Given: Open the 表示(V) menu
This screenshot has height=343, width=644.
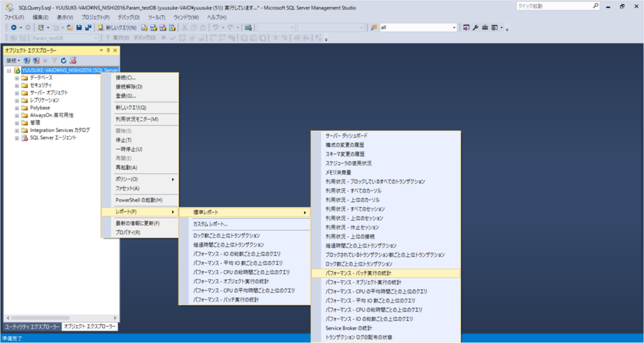Looking at the screenshot, I should (x=65, y=17).
